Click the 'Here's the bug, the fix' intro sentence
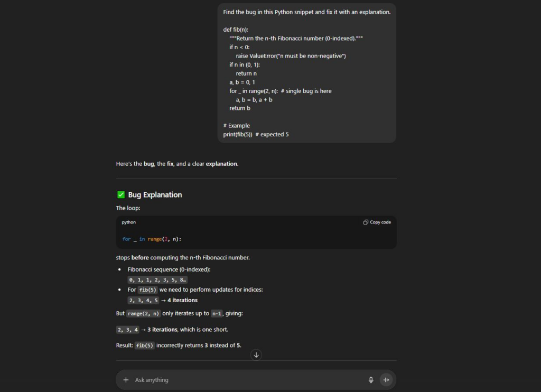 click(x=177, y=164)
